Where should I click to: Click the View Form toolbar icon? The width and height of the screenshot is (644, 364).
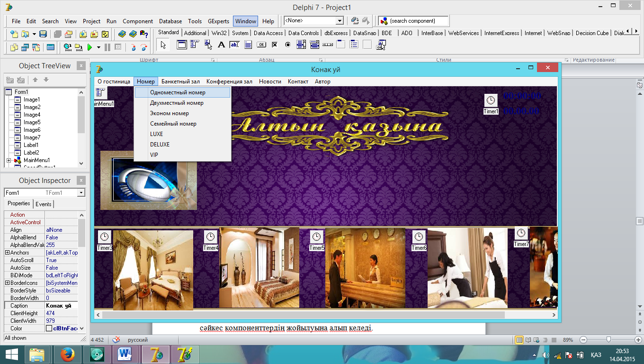25,47
